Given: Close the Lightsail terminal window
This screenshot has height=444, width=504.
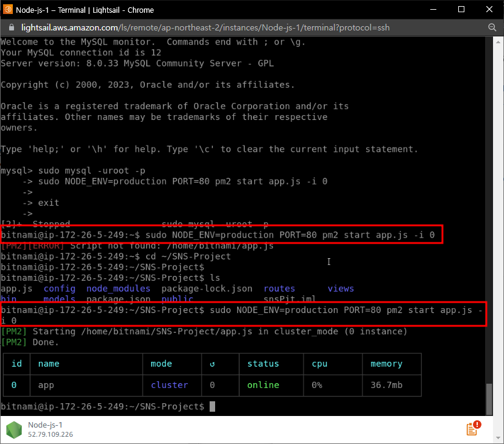Looking at the screenshot, I should pos(489,9).
